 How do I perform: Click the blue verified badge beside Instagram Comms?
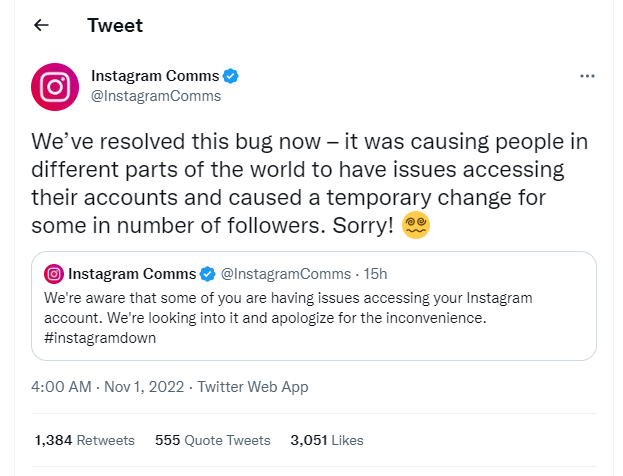[x=230, y=75]
